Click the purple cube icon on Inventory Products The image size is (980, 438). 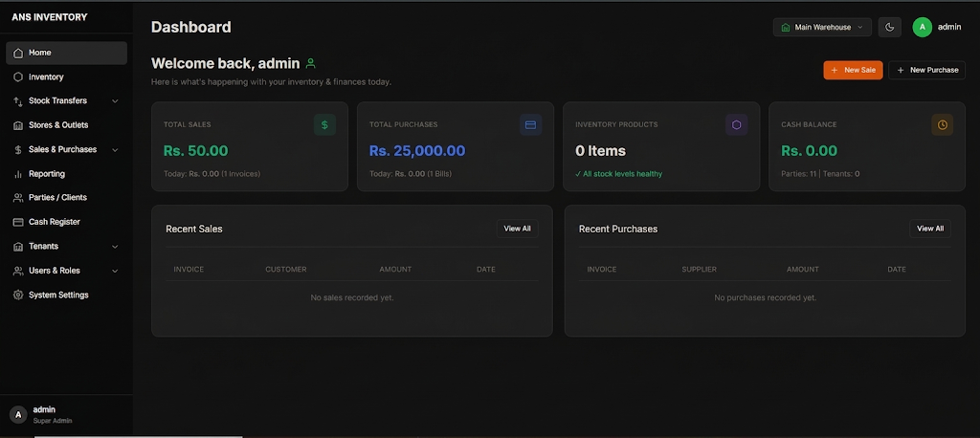point(736,125)
